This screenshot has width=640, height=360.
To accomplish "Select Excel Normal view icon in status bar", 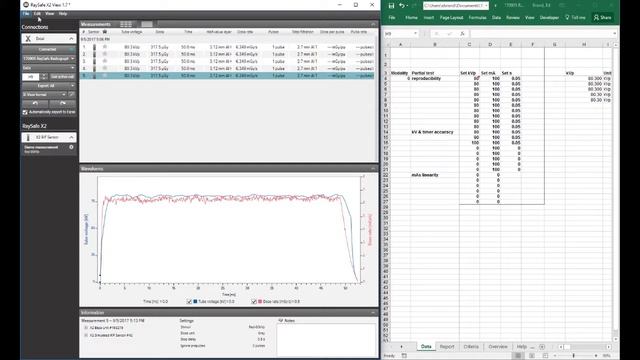I will pyautogui.click(x=518, y=356).
